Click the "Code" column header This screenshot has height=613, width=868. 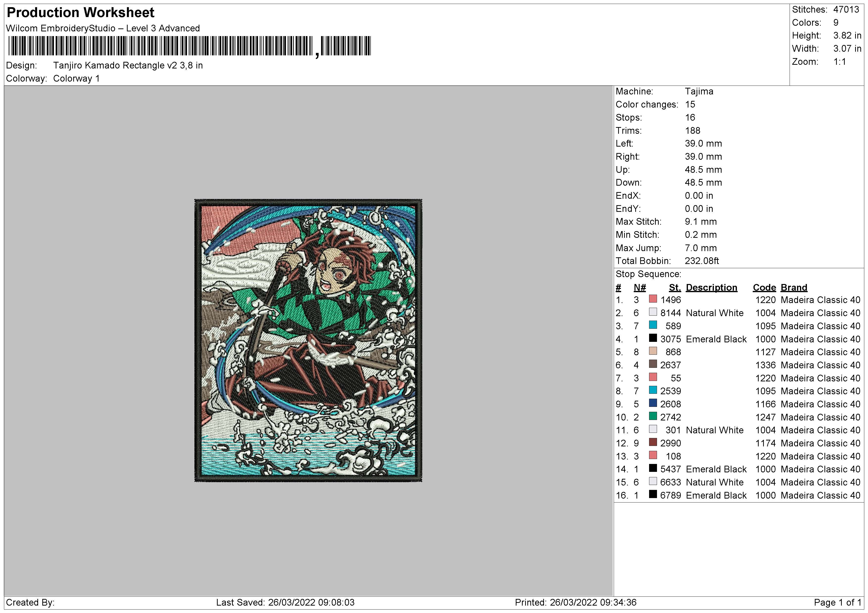point(764,288)
